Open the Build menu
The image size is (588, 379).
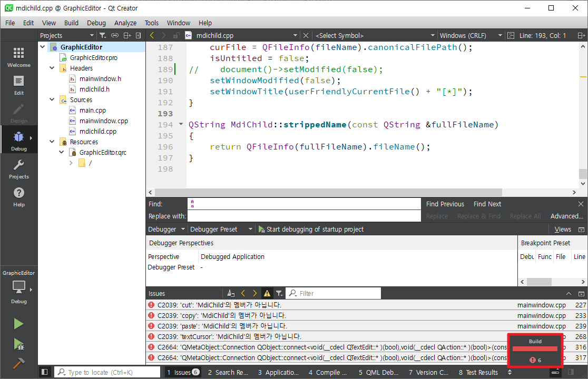pyautogui.click(x=71, y=23)
